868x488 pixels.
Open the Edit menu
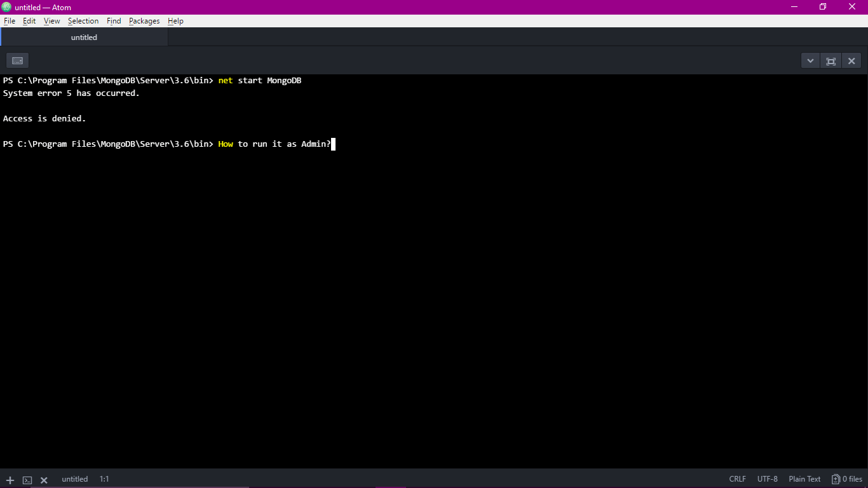tap(29, 21)
